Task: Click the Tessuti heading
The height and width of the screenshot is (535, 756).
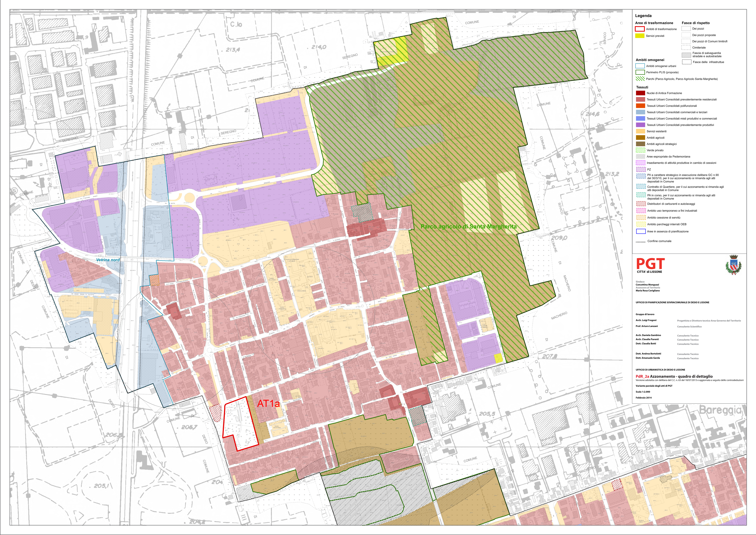Action: click(642, 87)
